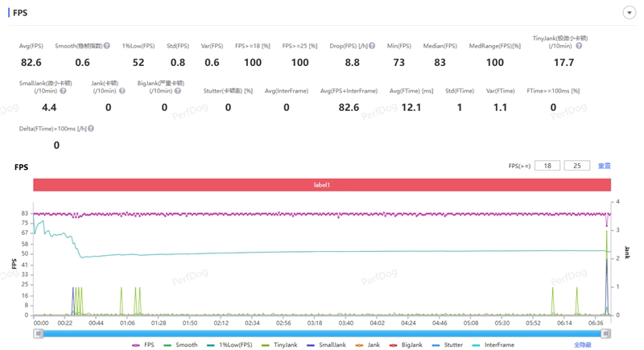Click the 全隐藏 hide-all link
Viewport: 644px width, 350px height.
pos(582,344)
